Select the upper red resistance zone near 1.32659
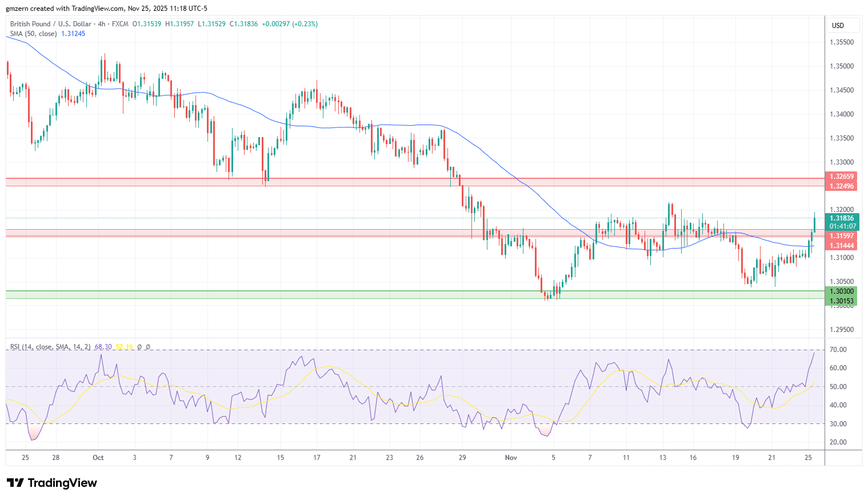Viewport: 868px width, 500px height. pos(415,182)
